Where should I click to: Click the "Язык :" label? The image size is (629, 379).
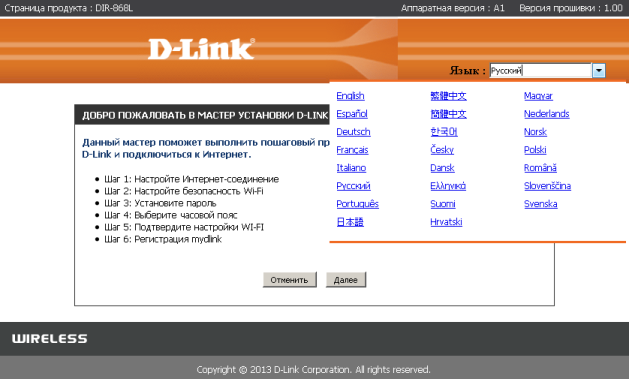(467, 71)
